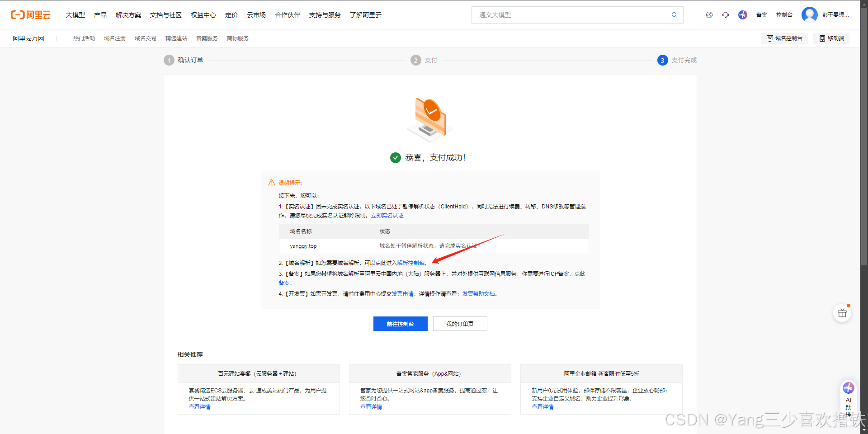Click the purple AI assistant icon in header

743,15
